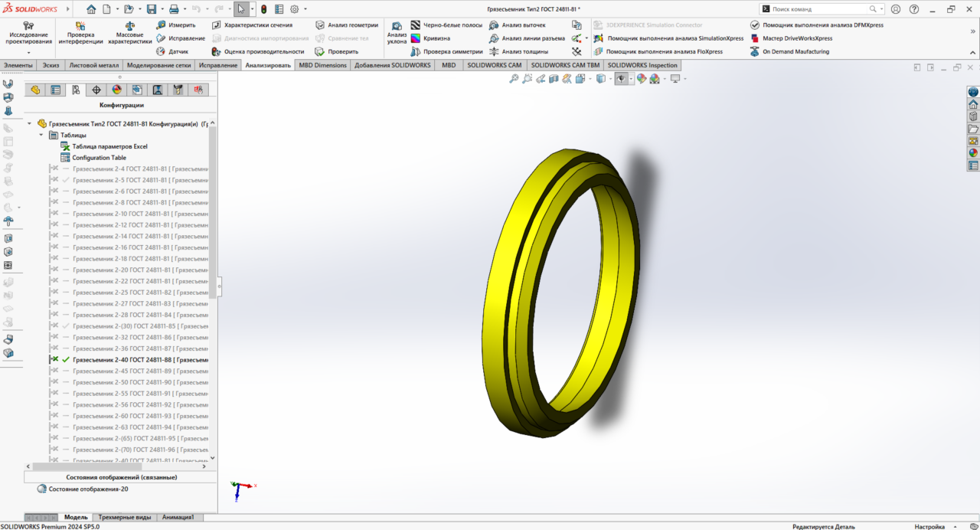Click the Rebuild traffic light icon
980x530 pixels.
coord(263,10)
